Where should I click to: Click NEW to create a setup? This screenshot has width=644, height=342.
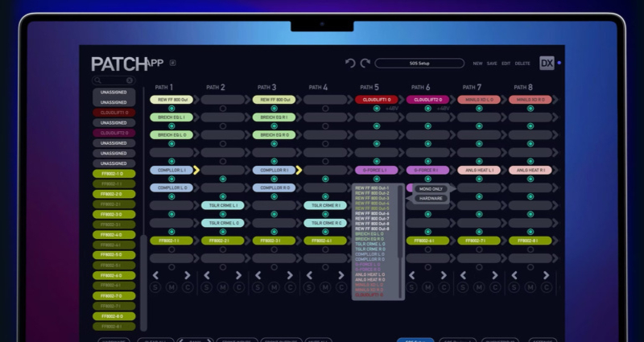[477, 64]
